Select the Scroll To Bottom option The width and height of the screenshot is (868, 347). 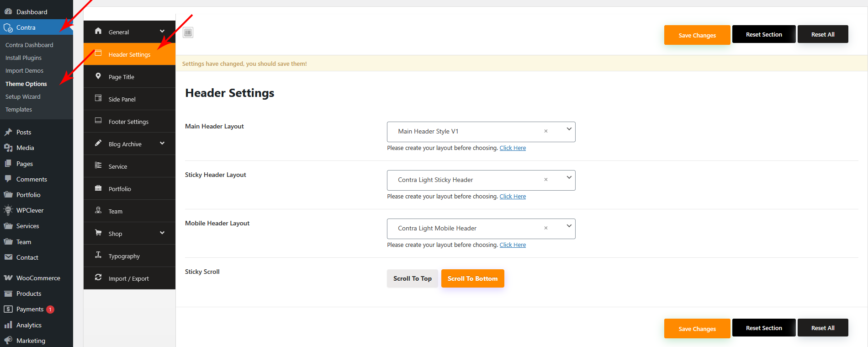[472, 278]
